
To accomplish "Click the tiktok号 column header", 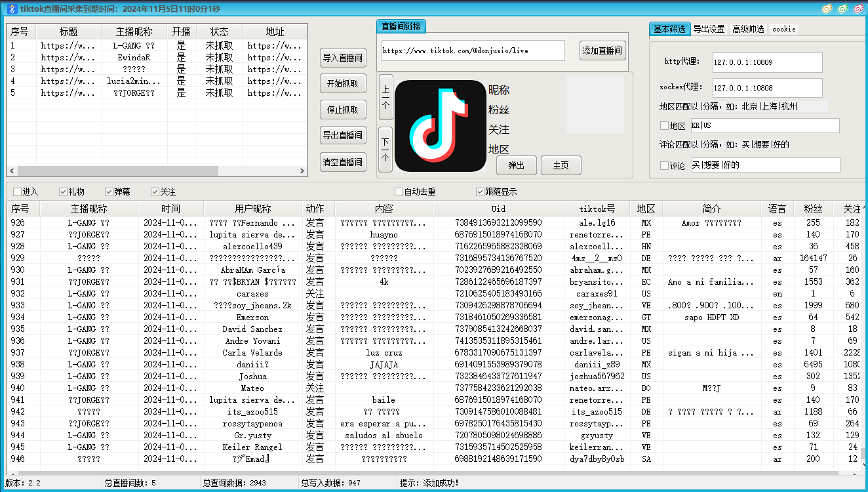I will [x=597, y=209].
